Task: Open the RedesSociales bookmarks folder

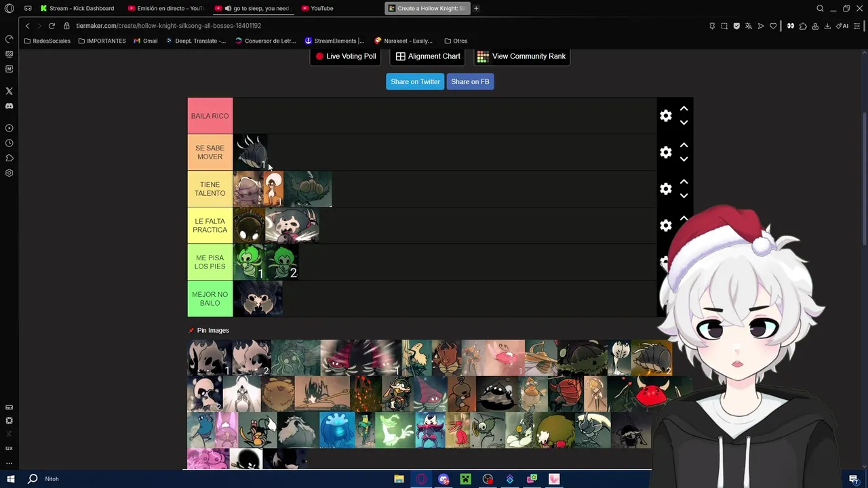Action: 46,41
